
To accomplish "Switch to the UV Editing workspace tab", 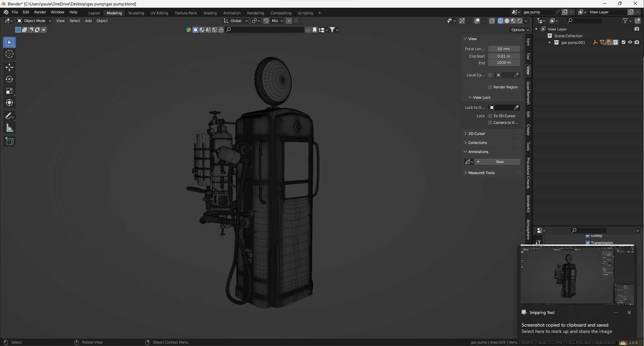I will point(159,13).
